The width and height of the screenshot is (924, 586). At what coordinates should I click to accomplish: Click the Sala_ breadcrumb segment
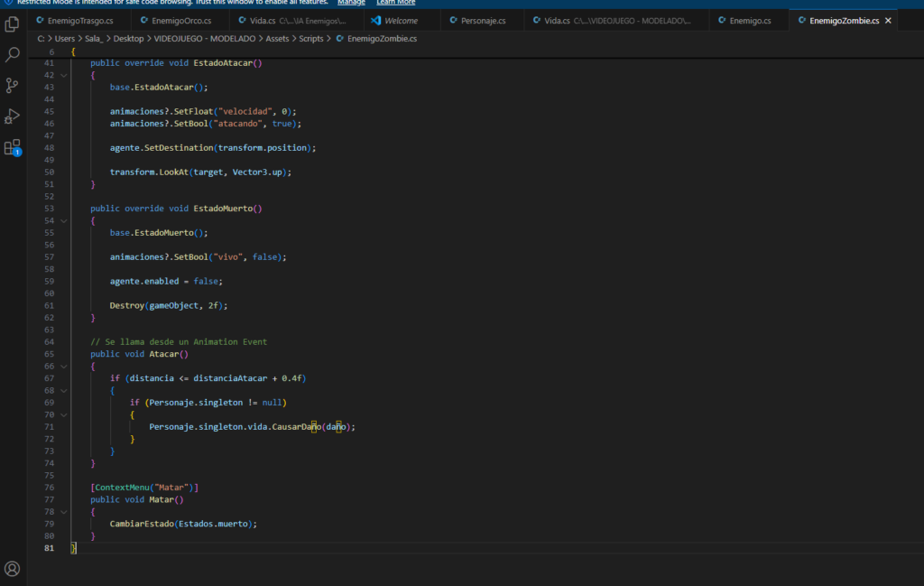point(94,38)
